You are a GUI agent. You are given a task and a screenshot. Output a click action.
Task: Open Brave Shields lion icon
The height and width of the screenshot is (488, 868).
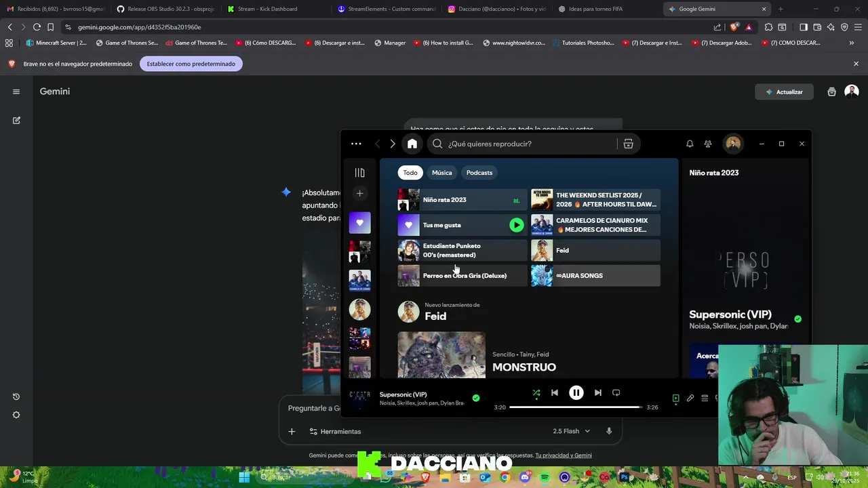tap(735, 27)
